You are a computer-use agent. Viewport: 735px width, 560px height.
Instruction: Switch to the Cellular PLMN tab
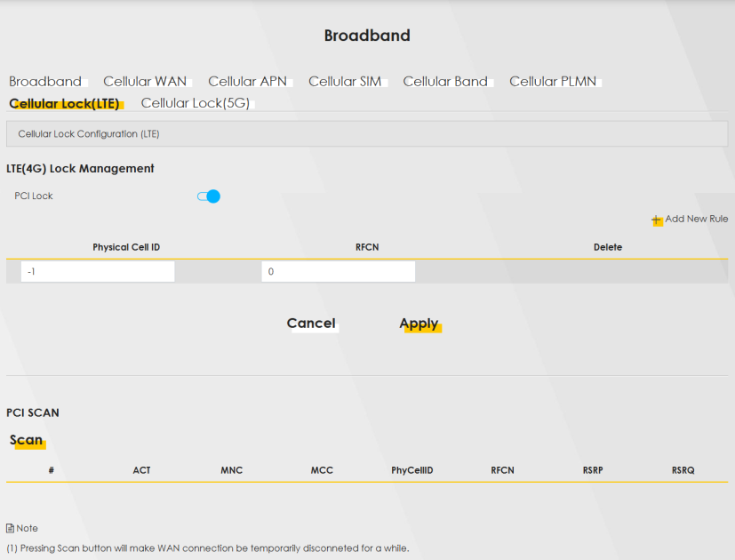[553, 82]
